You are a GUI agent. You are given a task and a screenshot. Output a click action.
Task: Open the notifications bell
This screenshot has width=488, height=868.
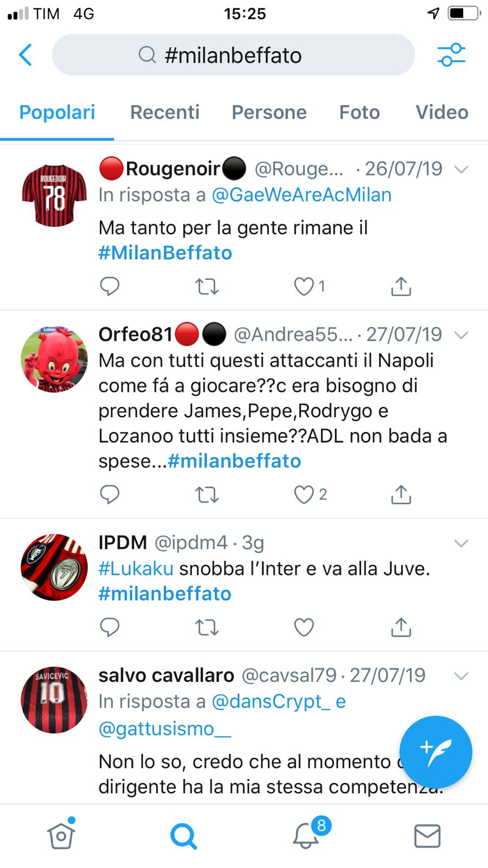306,835
